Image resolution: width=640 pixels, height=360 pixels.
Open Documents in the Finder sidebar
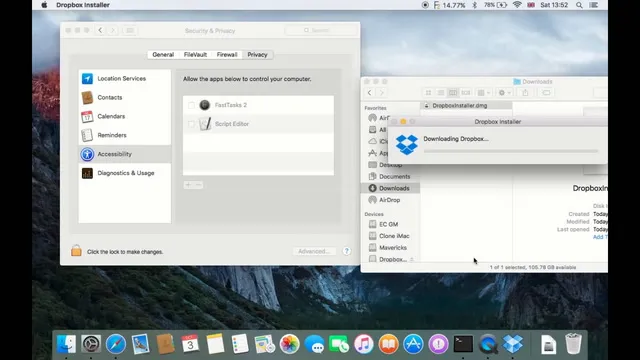(x=390, y=177)
